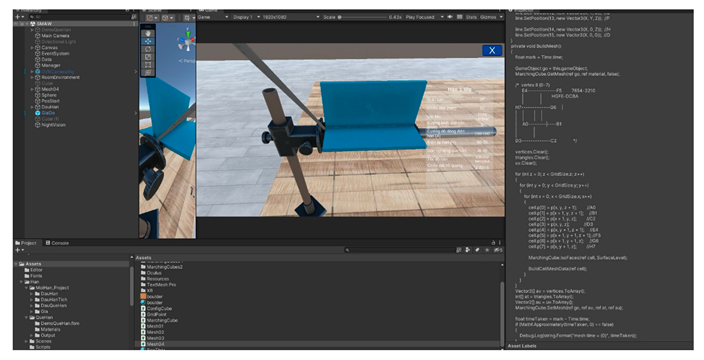Select the DemoQueHan.fbm folder
Screen dimensions: 704x360
point(57,323)
